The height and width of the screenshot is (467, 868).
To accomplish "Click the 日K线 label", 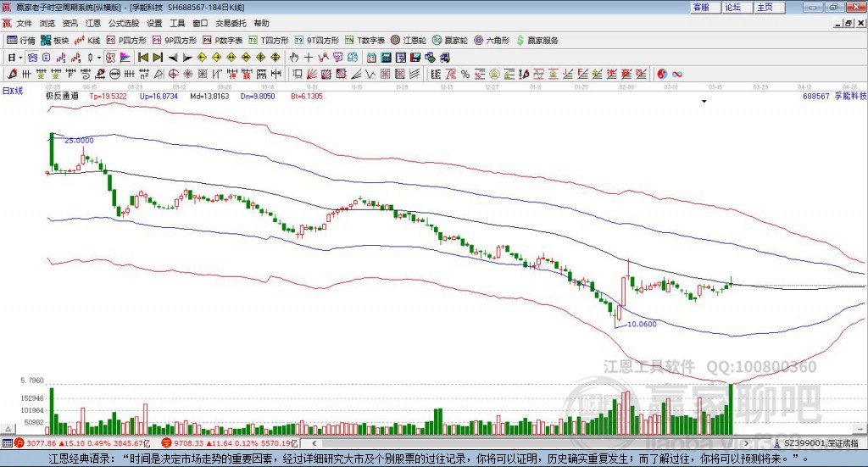I will click(x=12, y=91).
